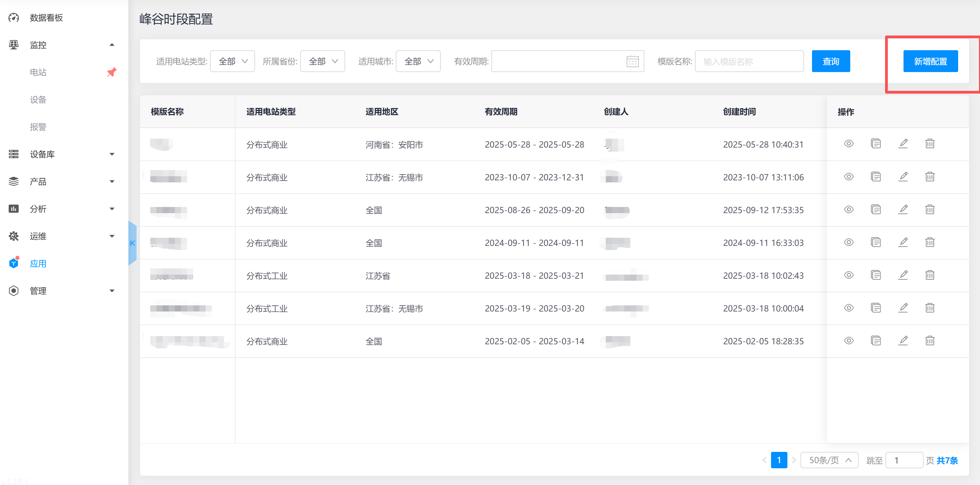980x485 pixels.
Task: Open the 数据看板 menu item
Action: [x=46, y=17]
